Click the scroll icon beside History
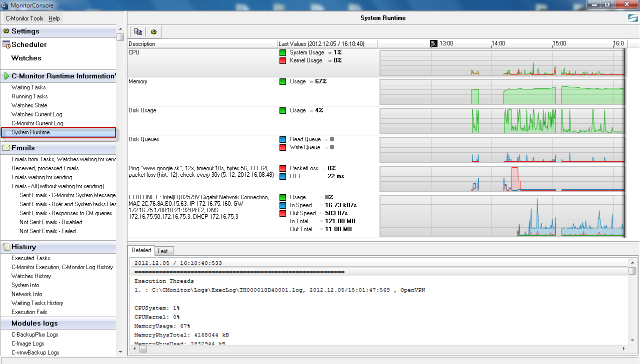Screen dimensions: 640x364 point(6,247)
